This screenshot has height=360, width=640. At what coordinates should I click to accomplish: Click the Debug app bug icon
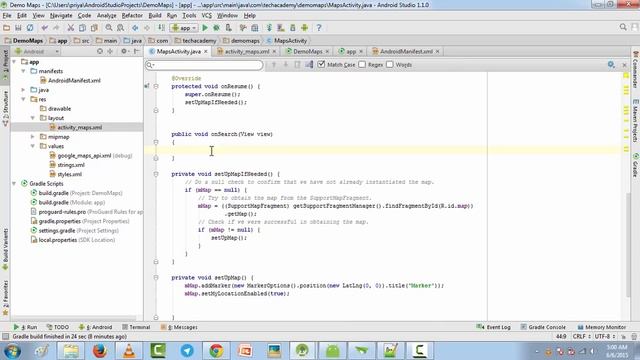coord(216,28)
